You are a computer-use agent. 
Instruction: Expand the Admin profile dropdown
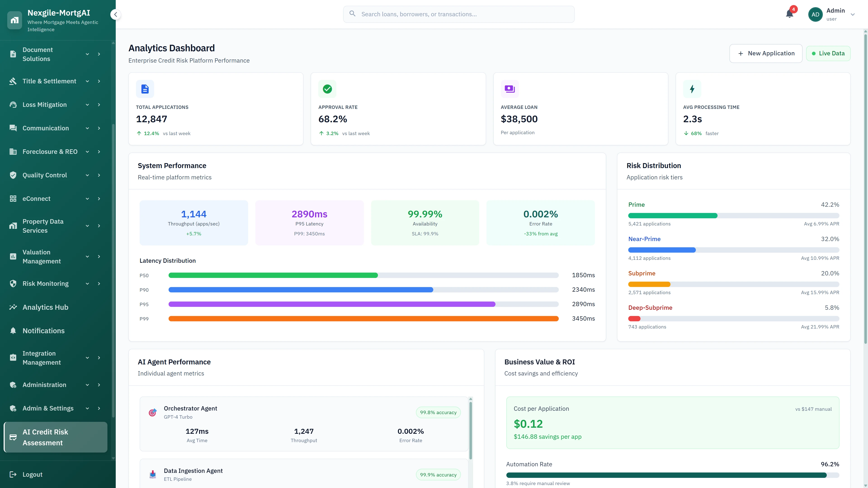[852, 14]
